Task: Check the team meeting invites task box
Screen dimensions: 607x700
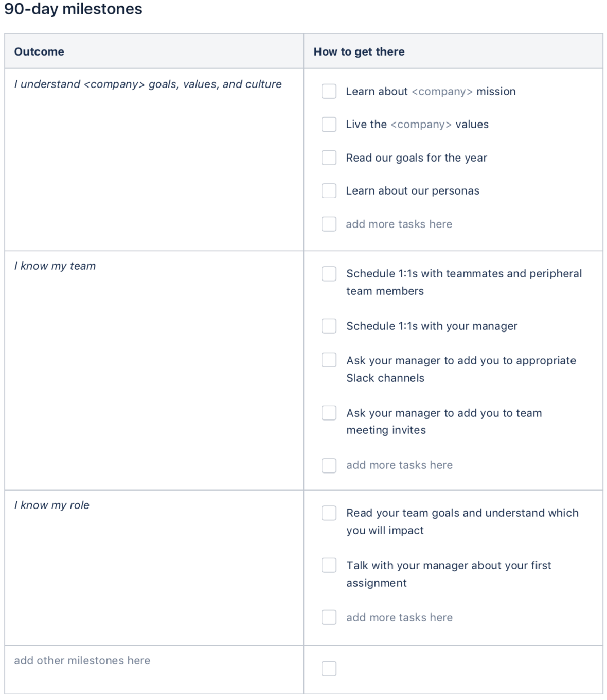Action: (329, 413)
